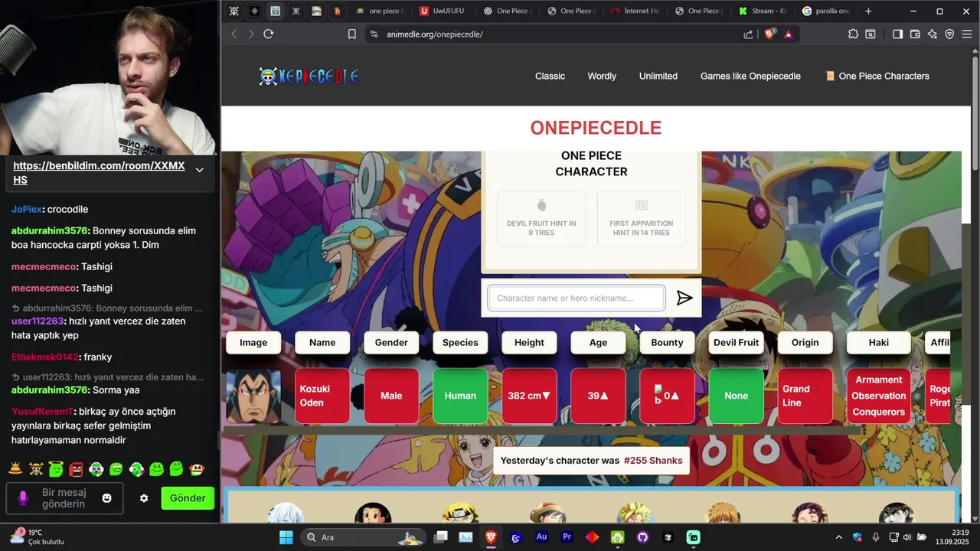980x551 pixels.
Task: Select the straw hat skull emote
Action: pos(36,469)
